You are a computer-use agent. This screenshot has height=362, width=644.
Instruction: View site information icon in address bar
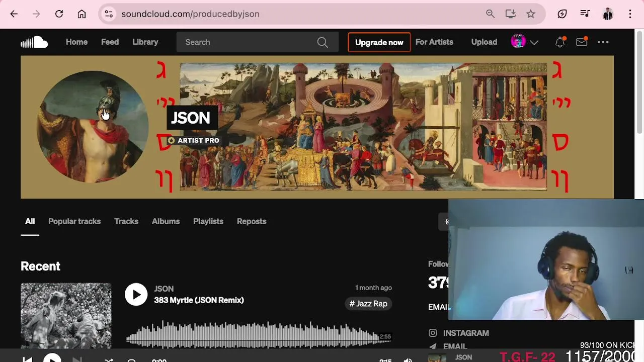(x=109, y=14)
